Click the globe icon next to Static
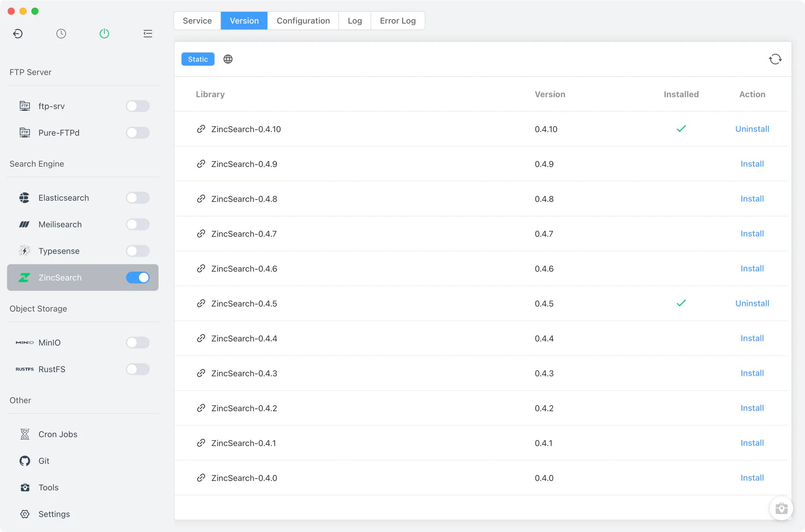Viewport: 805px width, 532px height. (x=228, y=59)
